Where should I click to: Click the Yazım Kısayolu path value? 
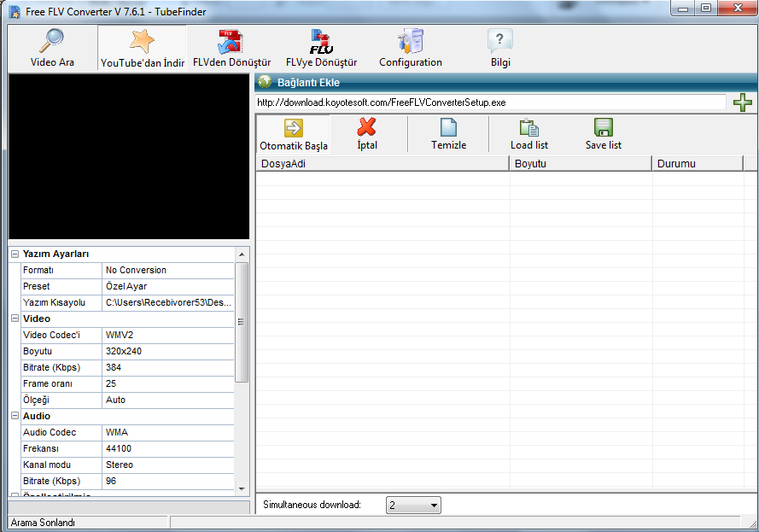(168, 302)
